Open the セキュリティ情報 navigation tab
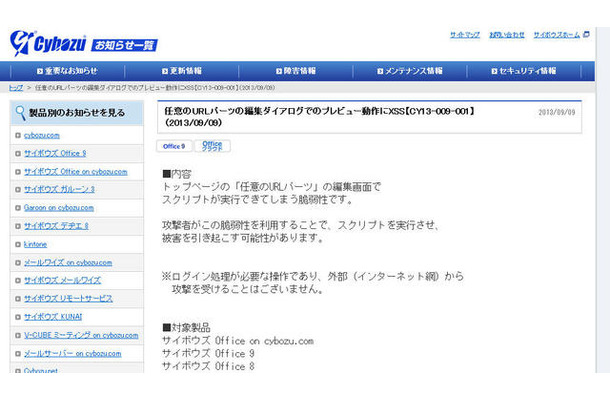 pyautogui.click(x=524, y=71)
